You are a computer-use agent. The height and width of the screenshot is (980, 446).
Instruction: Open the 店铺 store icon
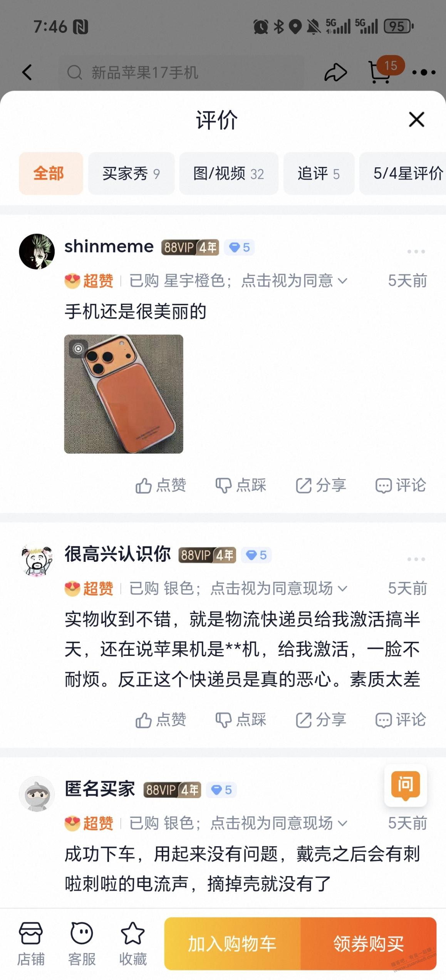pos(31,944)
